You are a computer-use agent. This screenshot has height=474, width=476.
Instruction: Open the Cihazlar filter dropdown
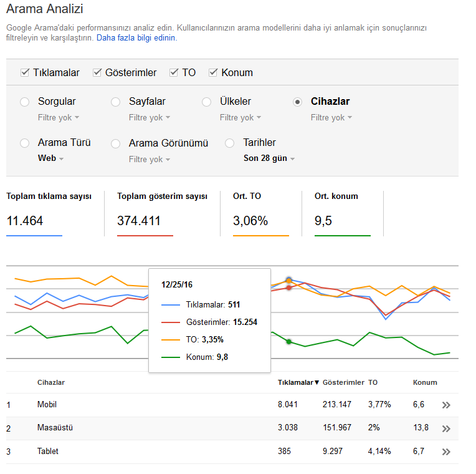(331, 118)
